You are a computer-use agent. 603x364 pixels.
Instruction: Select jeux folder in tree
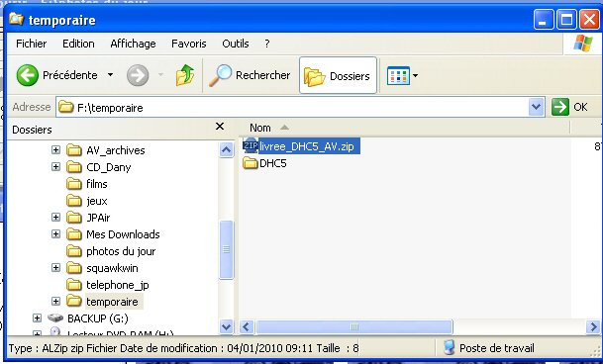(x=96, y=201)
